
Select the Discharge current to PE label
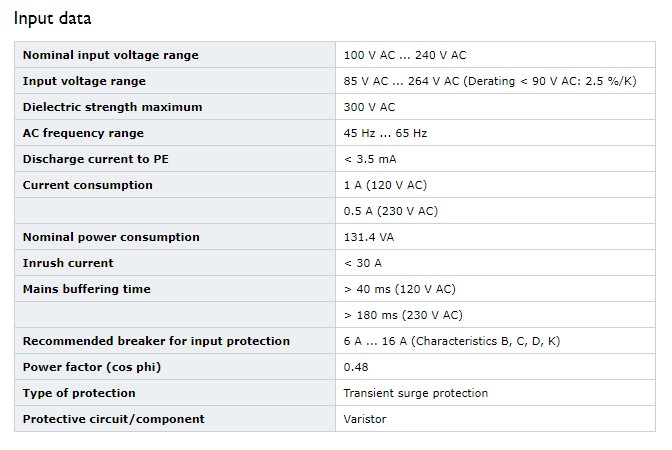[x=96, y=159]
